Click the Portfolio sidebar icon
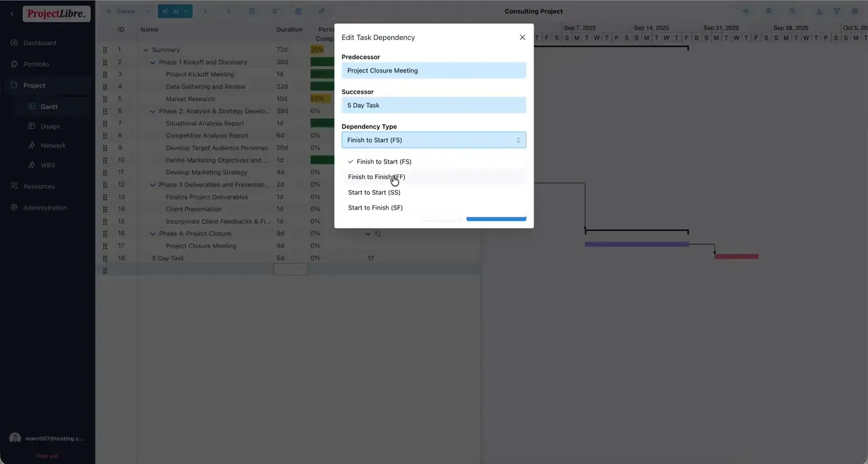This screenshot has height=464, width=868. pyautogui.click(x=14, y=64)
